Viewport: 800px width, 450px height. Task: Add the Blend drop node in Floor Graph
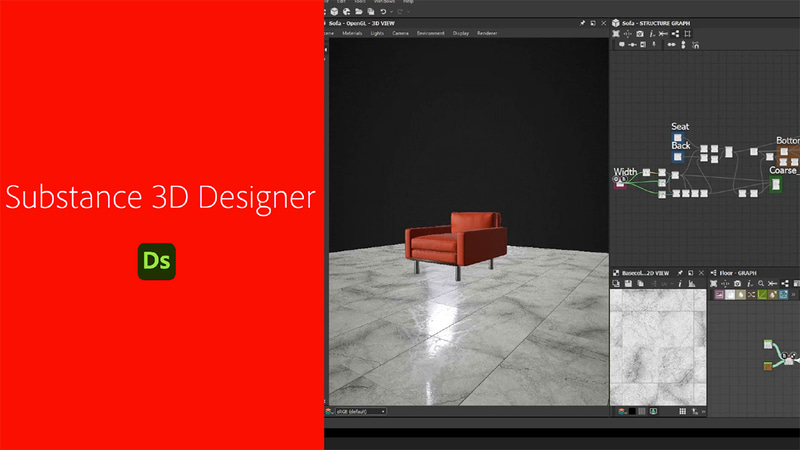tap(741, 295)
